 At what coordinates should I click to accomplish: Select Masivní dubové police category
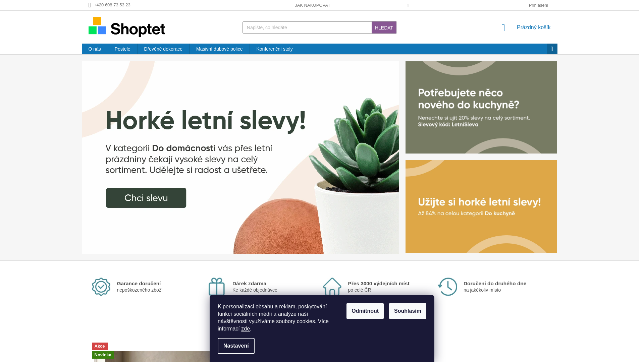coord(219,49)
